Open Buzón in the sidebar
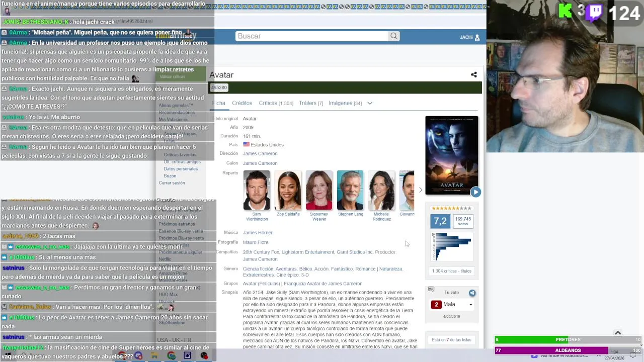Screen dimensions: 644x362 coord(170,176)
